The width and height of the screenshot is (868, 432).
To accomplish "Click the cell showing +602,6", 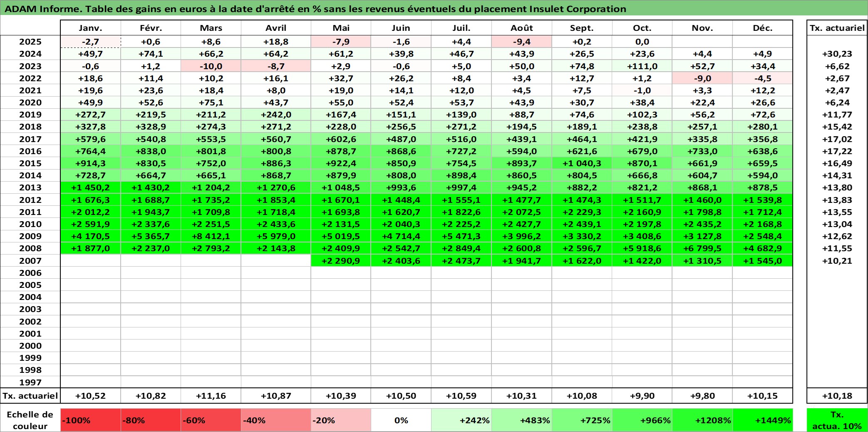I will [341, 139].
